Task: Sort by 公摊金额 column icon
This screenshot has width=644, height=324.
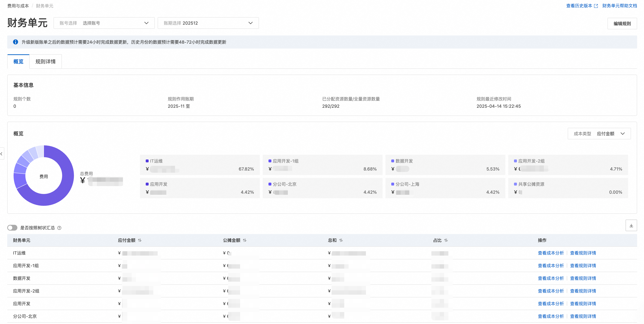Action: click(244, 240)
